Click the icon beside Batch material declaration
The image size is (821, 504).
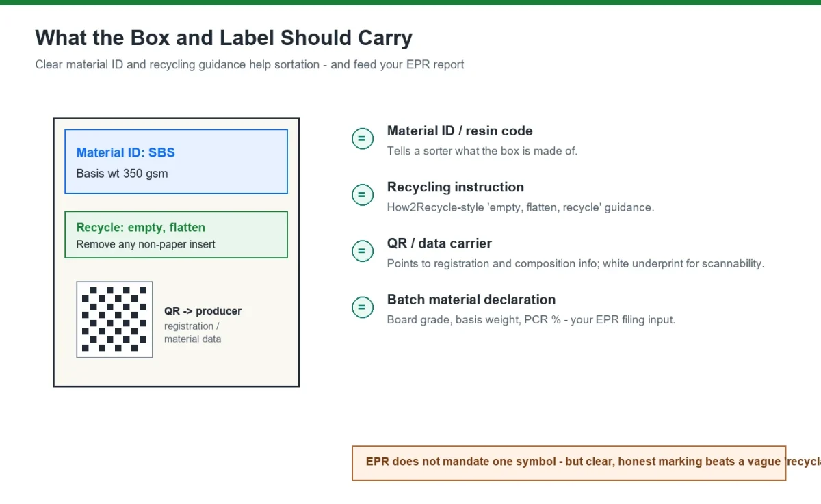coord(362,307)
